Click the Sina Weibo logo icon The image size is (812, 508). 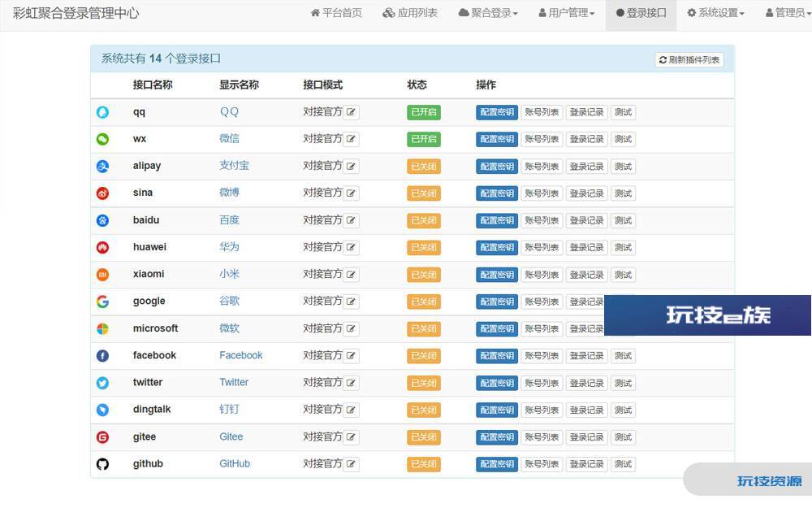tap(102, 193)
